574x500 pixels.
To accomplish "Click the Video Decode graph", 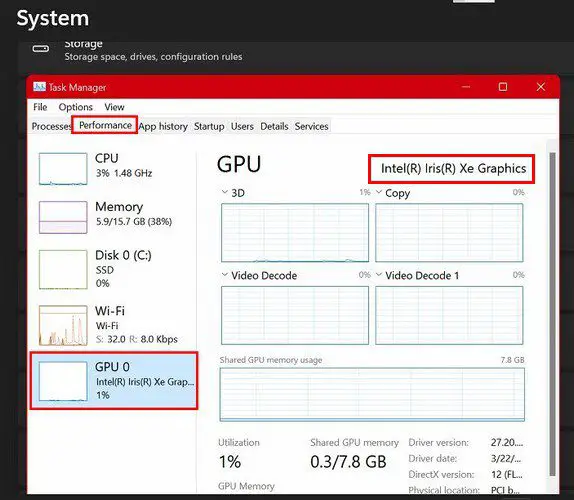I will 295,315.
